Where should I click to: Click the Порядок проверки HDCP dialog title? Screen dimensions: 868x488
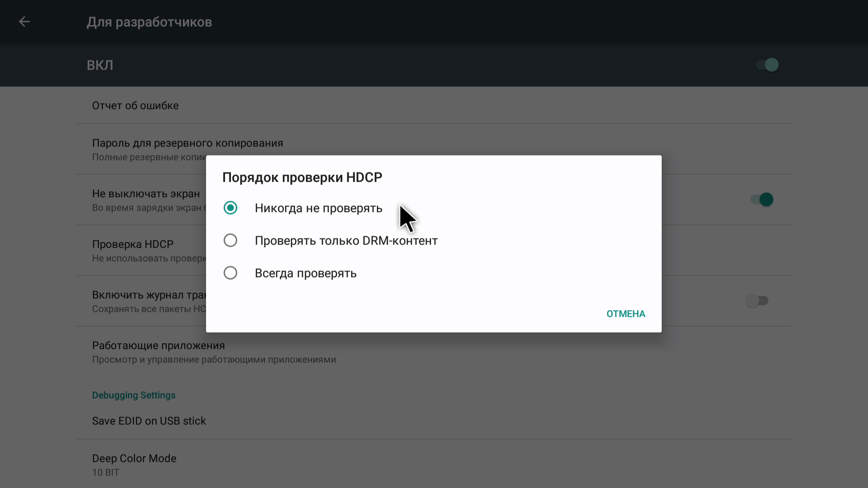tap(302, 178)
